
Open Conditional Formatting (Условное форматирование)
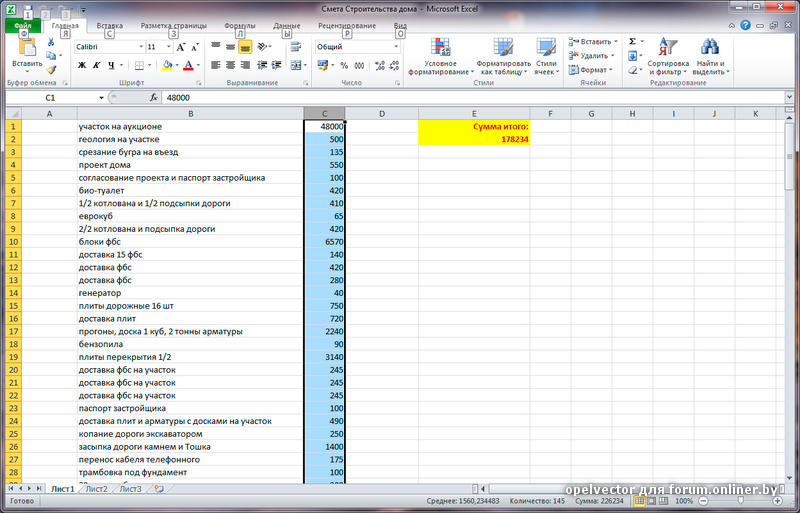click(440, 56)
